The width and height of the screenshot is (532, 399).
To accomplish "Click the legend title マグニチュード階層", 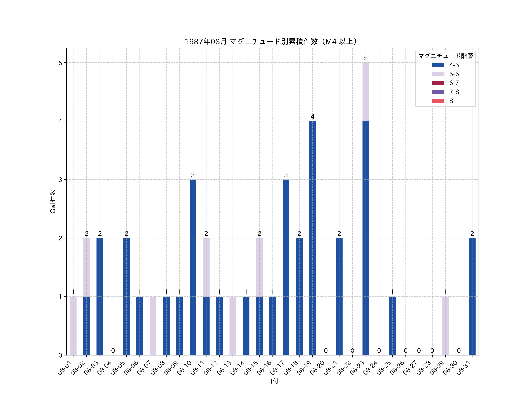I will click(x=445, y=56).
